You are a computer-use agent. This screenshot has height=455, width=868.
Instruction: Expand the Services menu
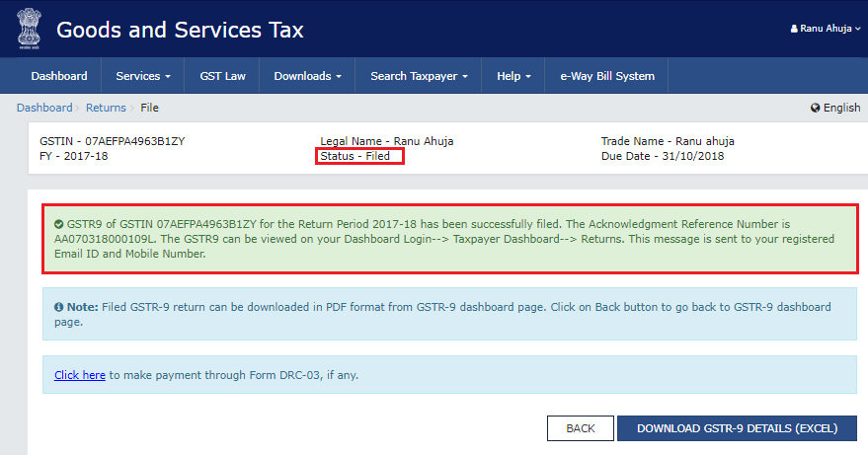143,76
